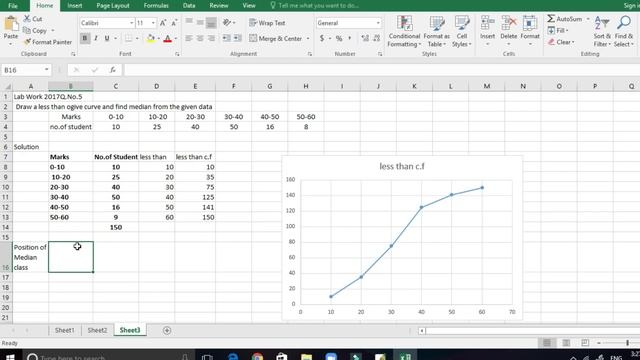The width and height of the screenshot is (640, 360).
Task: Add a new sheet with plus icon
Action: [x=167, y=330]
